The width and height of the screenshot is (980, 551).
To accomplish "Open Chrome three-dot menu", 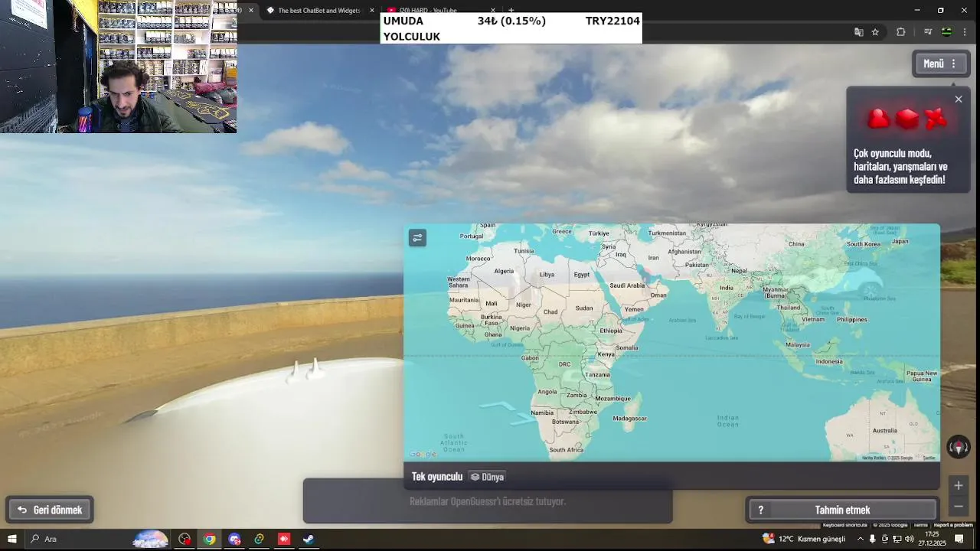I will coord(965,32).
